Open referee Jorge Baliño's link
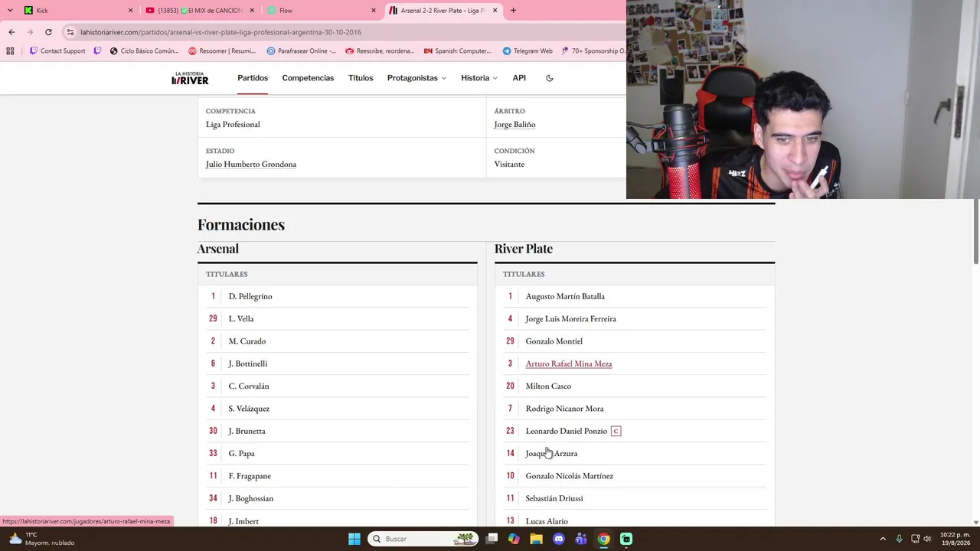Viewport: 980px width, 551px height. (x=514, y=125)
